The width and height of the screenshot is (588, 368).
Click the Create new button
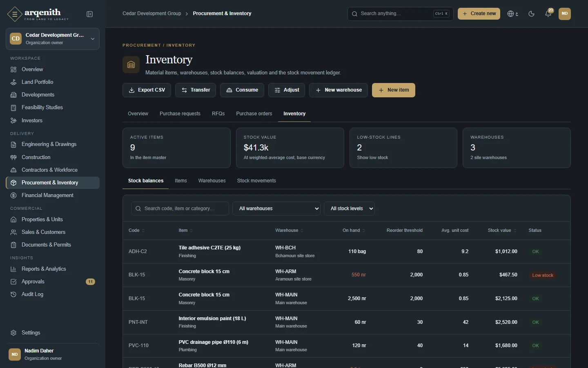point(479,14)
